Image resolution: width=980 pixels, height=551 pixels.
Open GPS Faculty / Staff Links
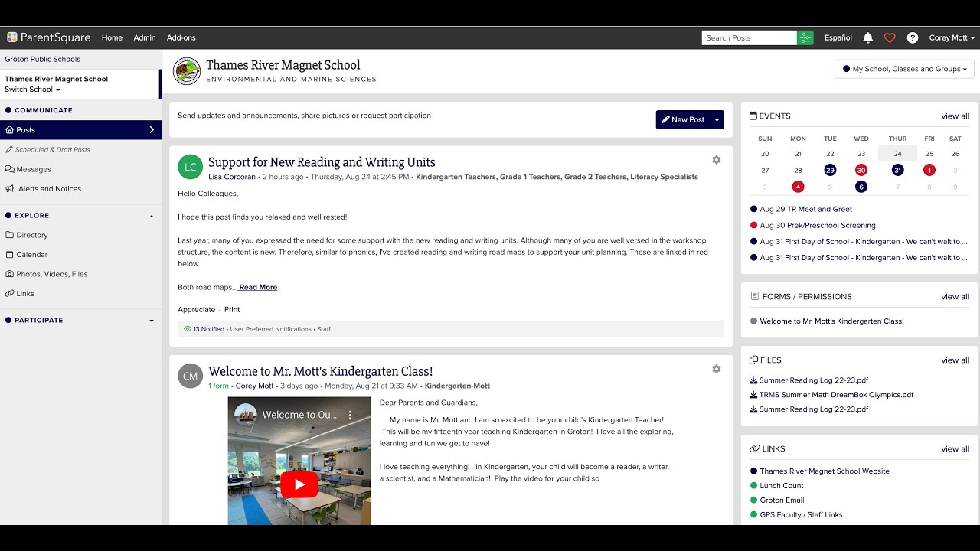tap(801, 515)
